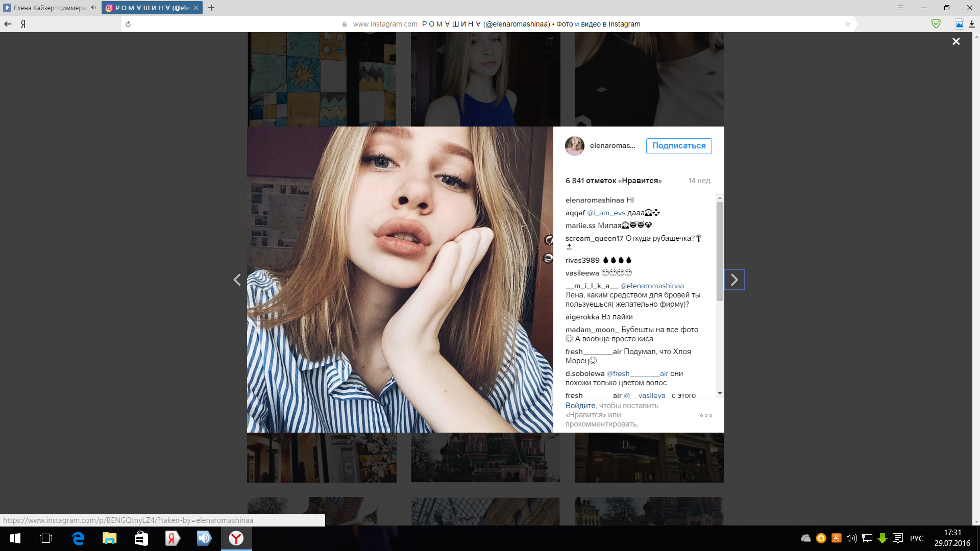Open a new tab with the plus button
This screenshot has height=551, width=980.
tap(211, 8)
